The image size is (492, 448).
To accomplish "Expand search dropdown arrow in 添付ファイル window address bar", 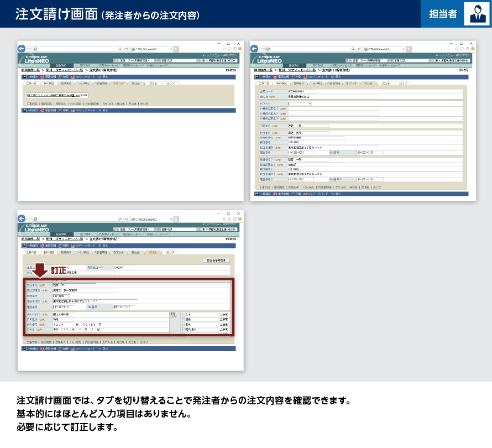I will 123,49.
